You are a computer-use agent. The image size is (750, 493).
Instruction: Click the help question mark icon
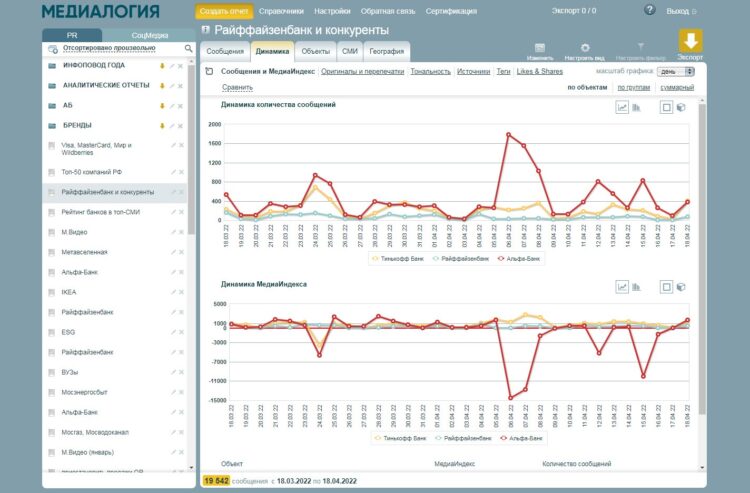point(649,10)
